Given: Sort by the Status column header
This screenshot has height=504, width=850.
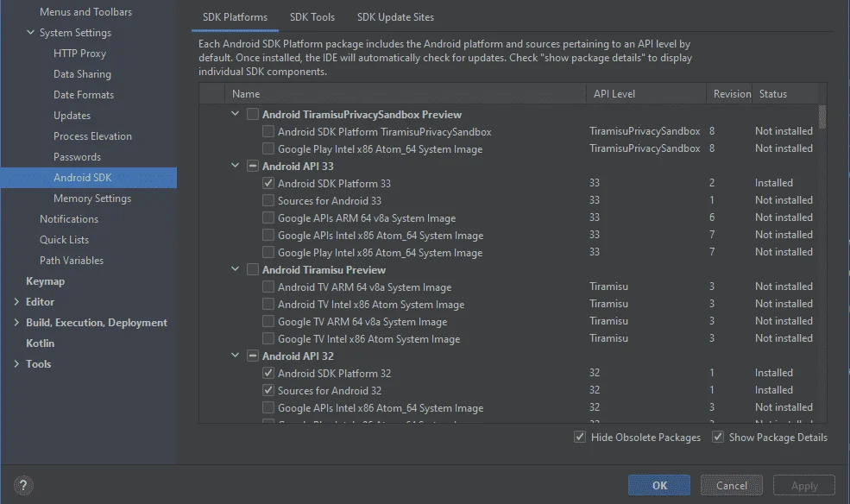Looking at the screenshot, I should [785, 94].
